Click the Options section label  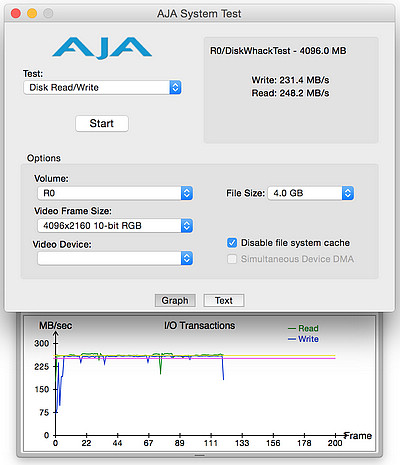click(44, 158)
